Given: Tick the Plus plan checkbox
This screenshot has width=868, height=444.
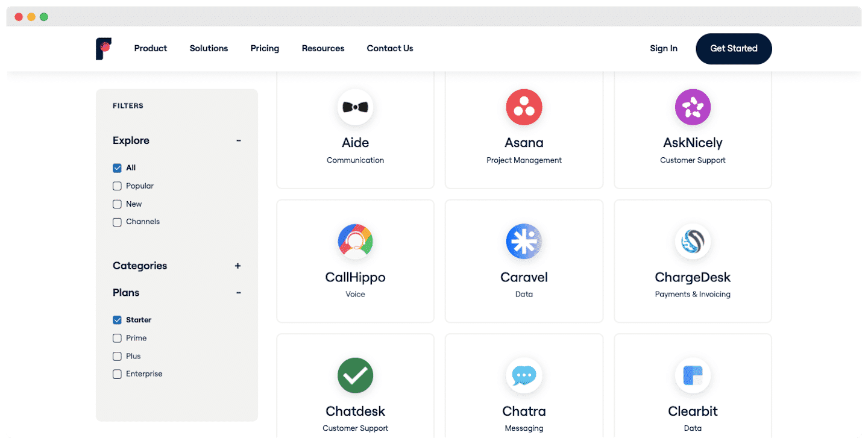Looking at the screenshot, I should [x=117, y=356].
